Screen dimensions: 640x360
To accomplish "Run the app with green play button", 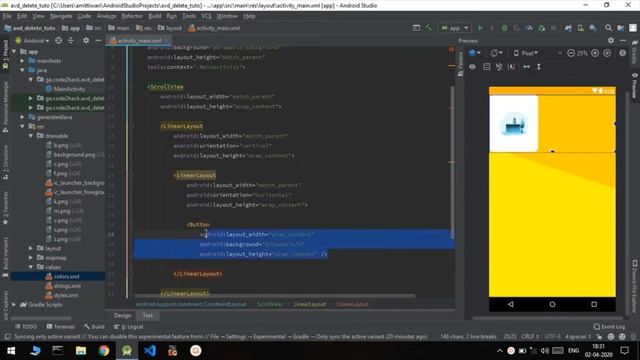I will [x=480, y=28].
